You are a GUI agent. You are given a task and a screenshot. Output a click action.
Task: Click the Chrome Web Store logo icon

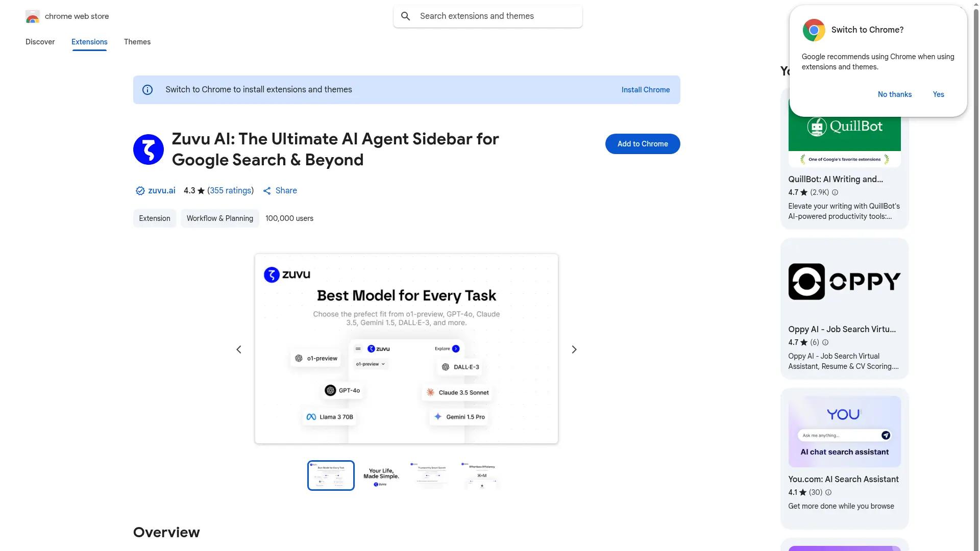[x=32, y=16]
